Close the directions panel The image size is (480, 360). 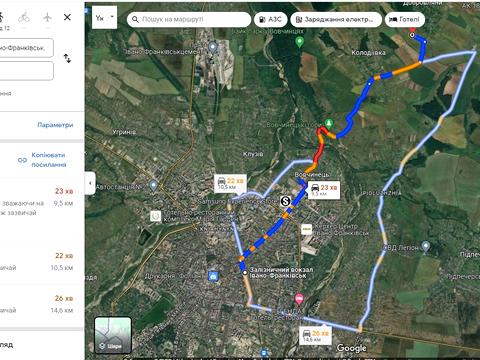click(67, 17)
